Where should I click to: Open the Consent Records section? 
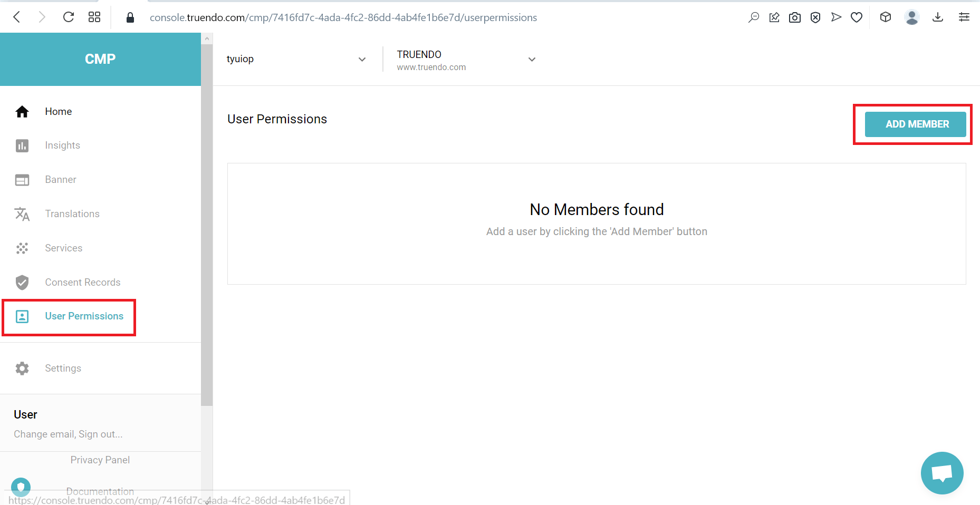coord(83,283)
